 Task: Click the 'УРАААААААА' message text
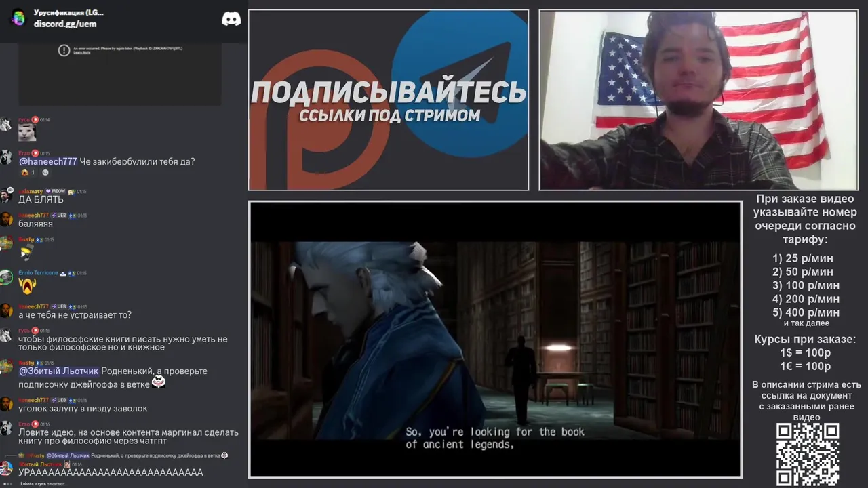coord(111,472)
